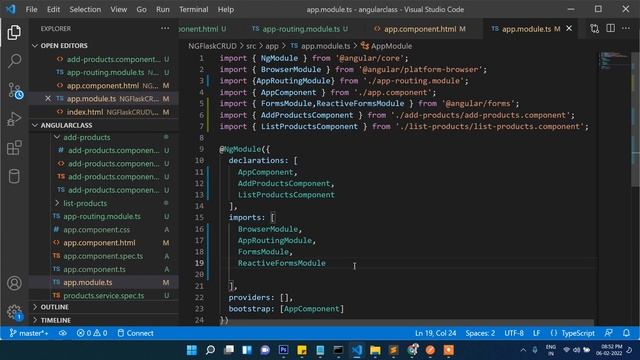Open Windows taskbar search

[x=210, y=350]
